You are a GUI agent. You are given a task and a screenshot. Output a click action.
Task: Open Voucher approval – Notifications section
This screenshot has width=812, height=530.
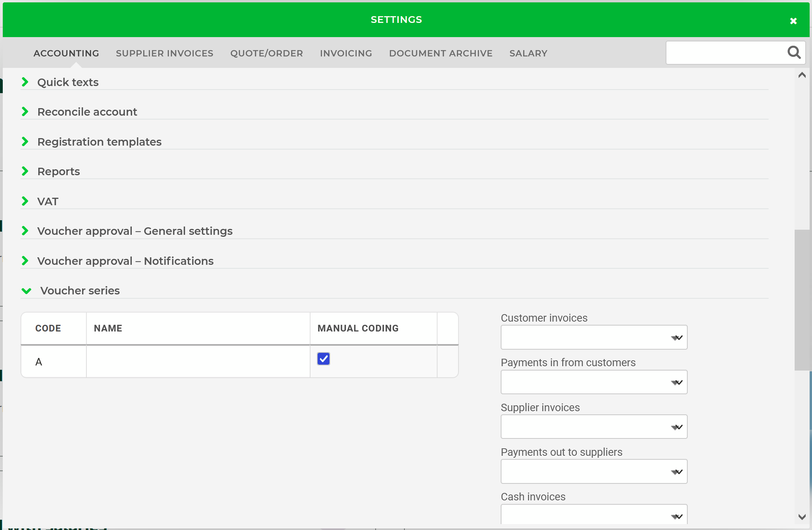[125, 261]
